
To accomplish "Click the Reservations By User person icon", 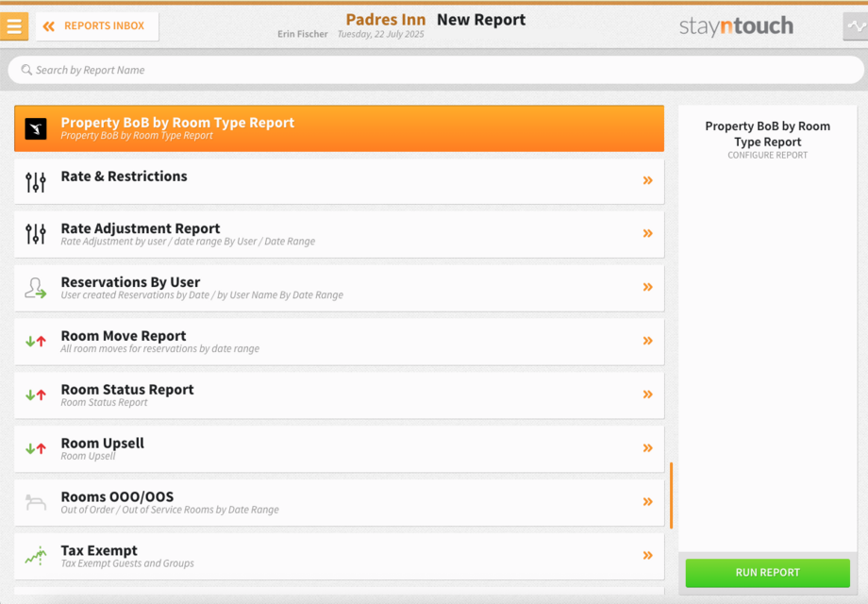I will point(36,288).
